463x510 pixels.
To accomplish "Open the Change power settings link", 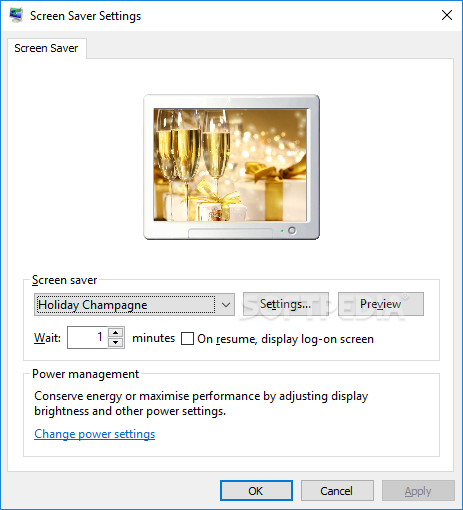I will click(x=95, y=434).
